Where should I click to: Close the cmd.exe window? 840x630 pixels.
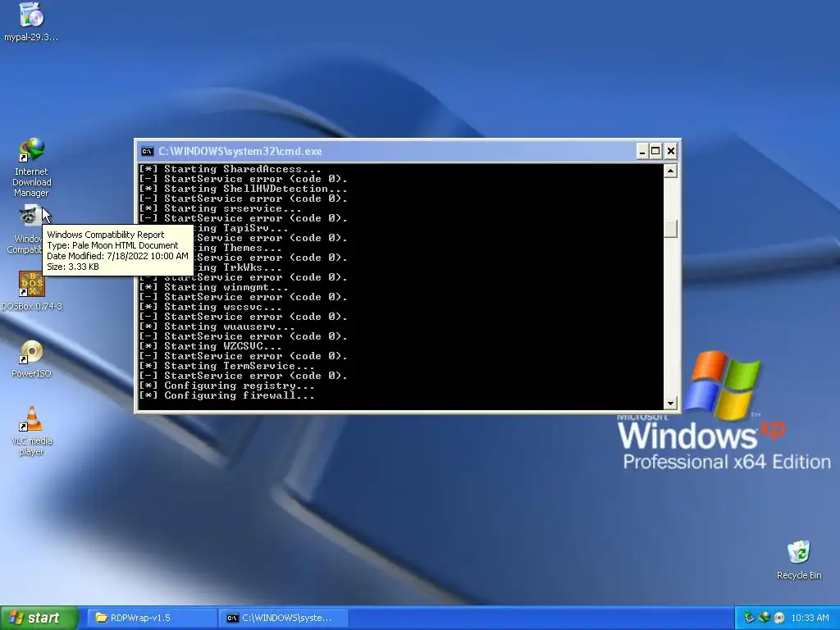pyautogui.click(x=671, y=152)
